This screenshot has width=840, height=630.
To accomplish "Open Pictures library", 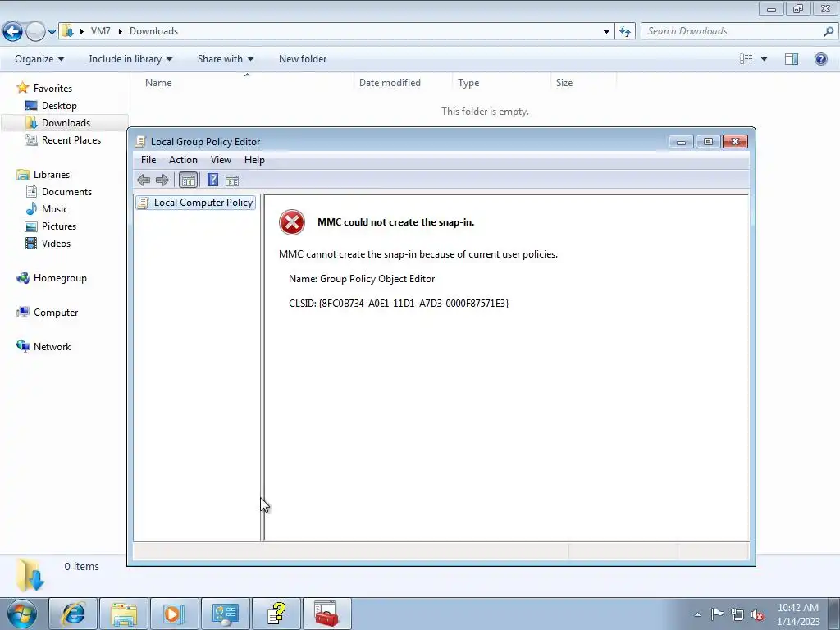I will pos(50,226).
